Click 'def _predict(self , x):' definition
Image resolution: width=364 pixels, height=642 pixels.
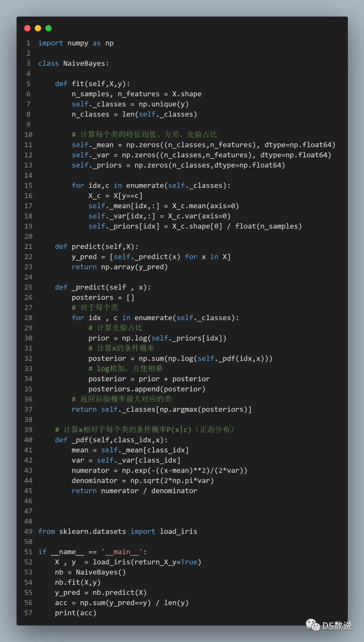[x=103, y=287]
